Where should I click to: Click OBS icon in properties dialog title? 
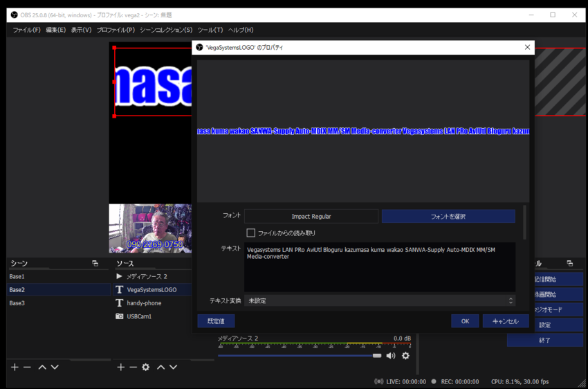click(x=199, y=47)
